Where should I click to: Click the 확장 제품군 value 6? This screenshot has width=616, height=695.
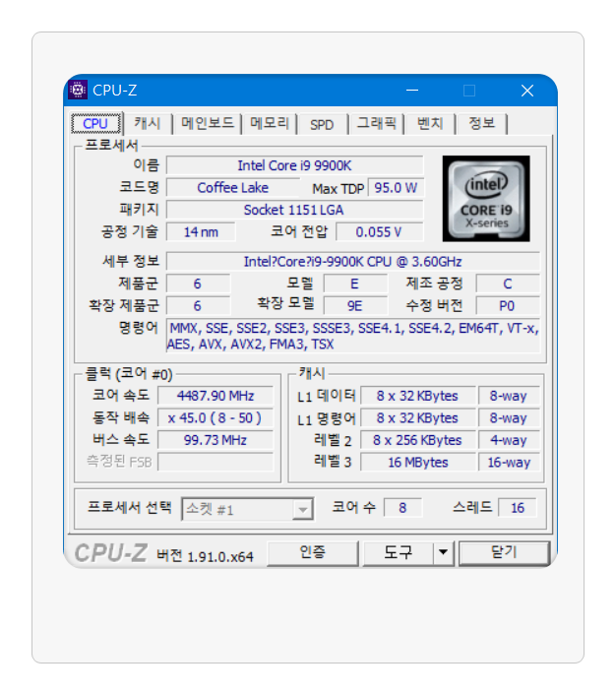[x=198, y=306]
